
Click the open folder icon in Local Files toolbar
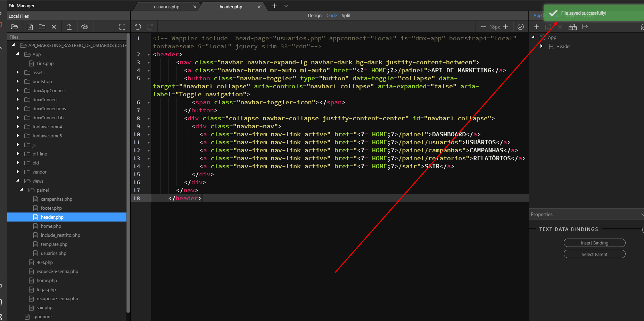15,27
